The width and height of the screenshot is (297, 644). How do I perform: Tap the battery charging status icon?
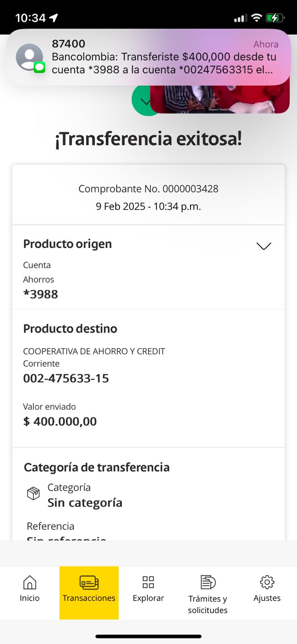click(275, 18)
